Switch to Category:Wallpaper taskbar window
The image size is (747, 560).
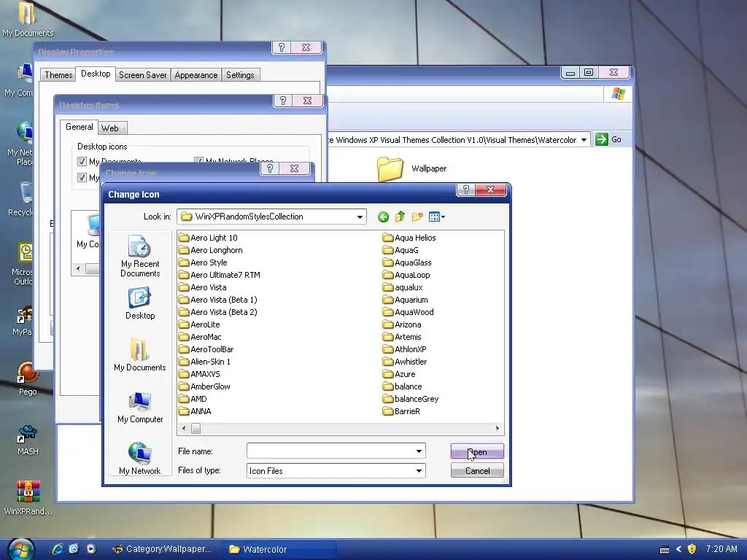tap(162, 549)
